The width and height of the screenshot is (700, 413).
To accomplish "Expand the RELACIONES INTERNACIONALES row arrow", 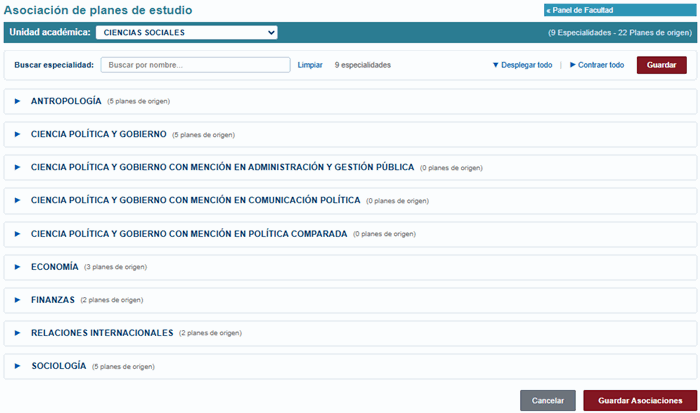I will click(x=17, y=333).
